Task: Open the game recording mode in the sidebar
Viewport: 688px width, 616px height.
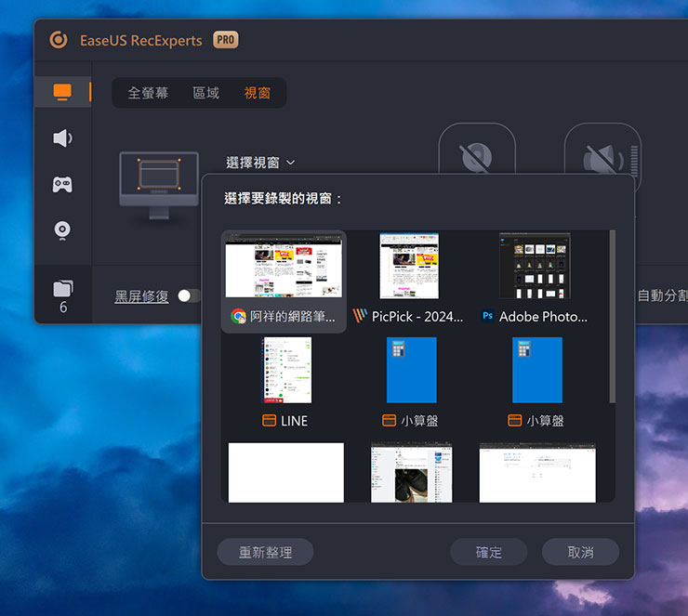Action: click(62, 184)
